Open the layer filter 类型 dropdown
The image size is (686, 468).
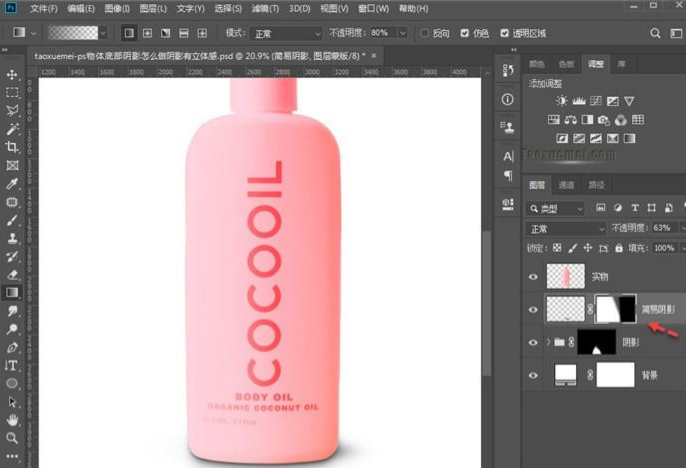point(555,209)
